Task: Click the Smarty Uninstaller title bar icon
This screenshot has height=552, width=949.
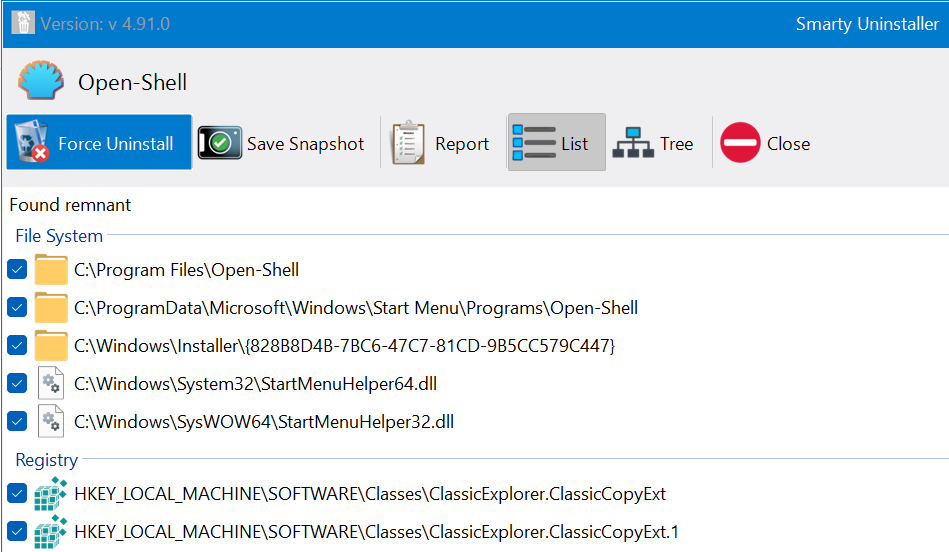Action: coord(23,23)
